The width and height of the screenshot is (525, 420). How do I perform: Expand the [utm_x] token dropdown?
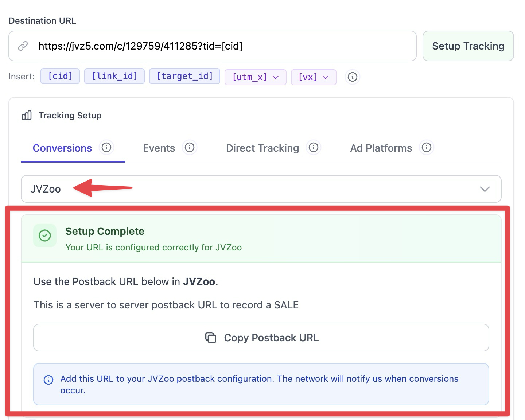[256, 77]
